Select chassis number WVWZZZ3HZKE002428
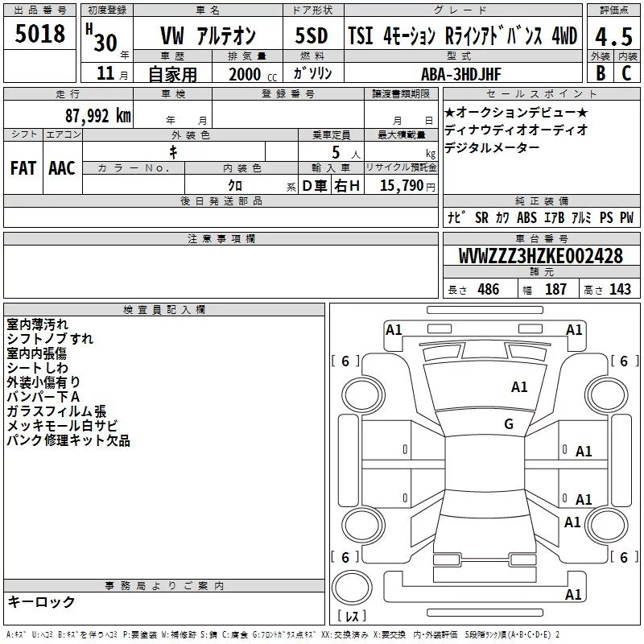Screen dimensions: 644x644 click(x=540, y=256)
